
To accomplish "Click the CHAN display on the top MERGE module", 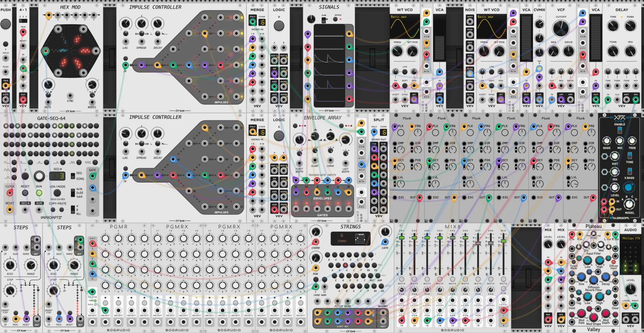I will click(x=262, y=22).
